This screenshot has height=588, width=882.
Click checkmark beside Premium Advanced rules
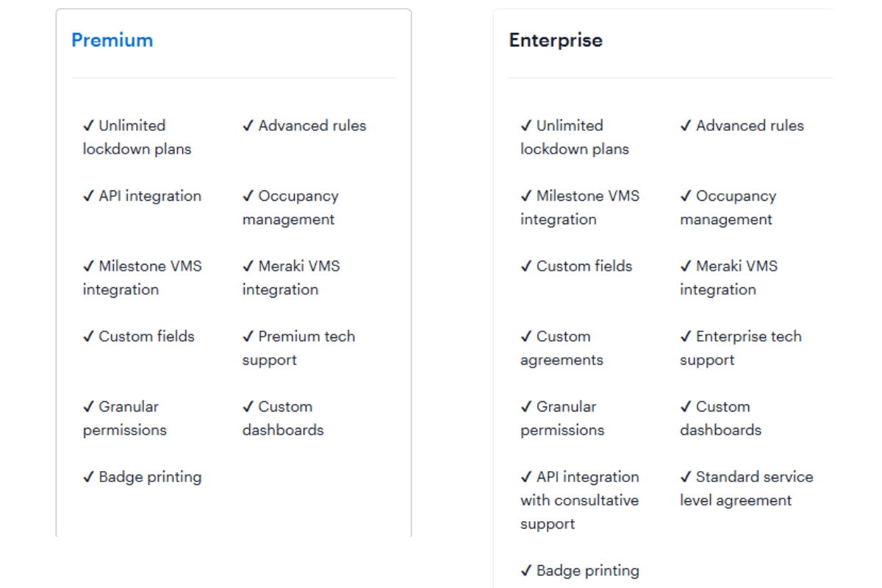coord(248,126)
